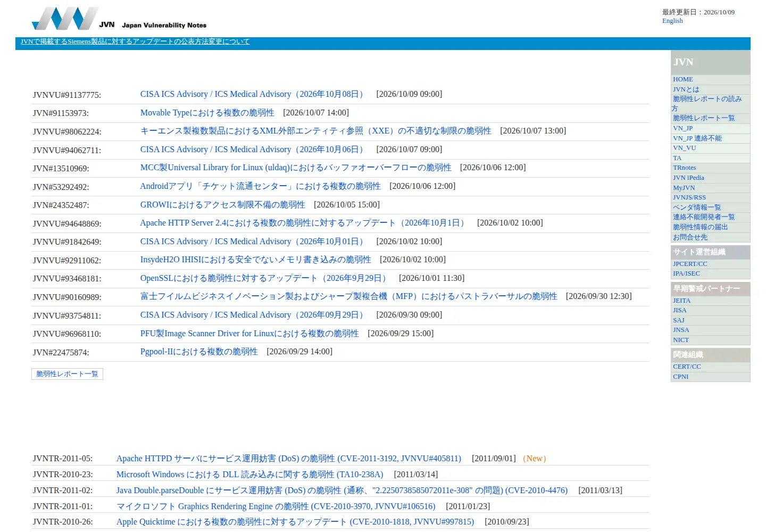Switch the site to English
The height and width of the screenshot is (532, 766).
(672, 21)
